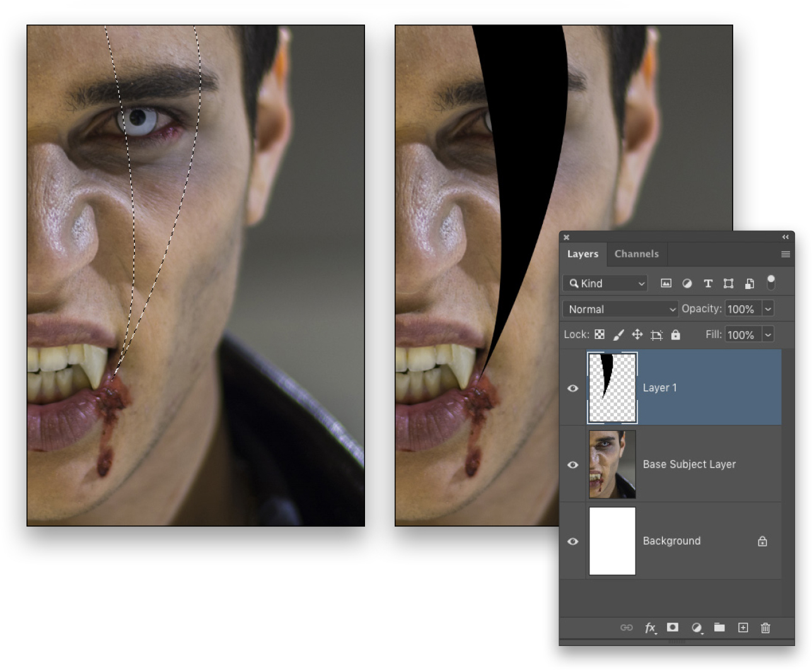Click the Layer 1 thumbnail
This screenshot has height=670, width=812.
tap(612, 387)
